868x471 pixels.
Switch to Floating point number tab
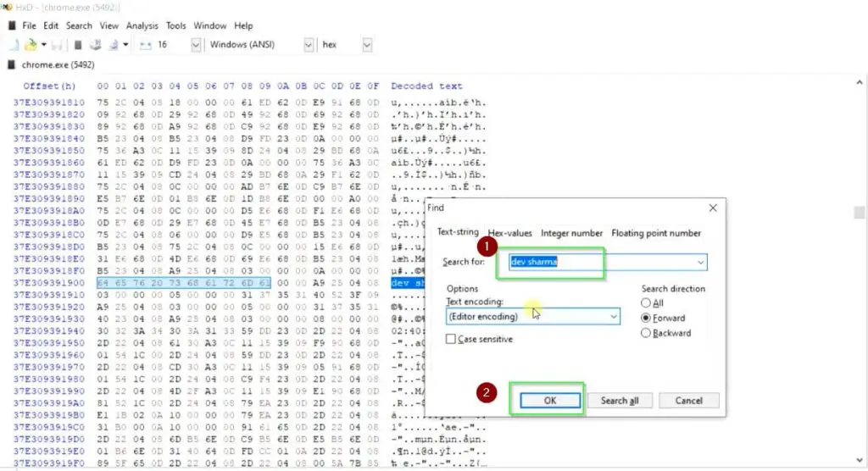click(656, 233)
